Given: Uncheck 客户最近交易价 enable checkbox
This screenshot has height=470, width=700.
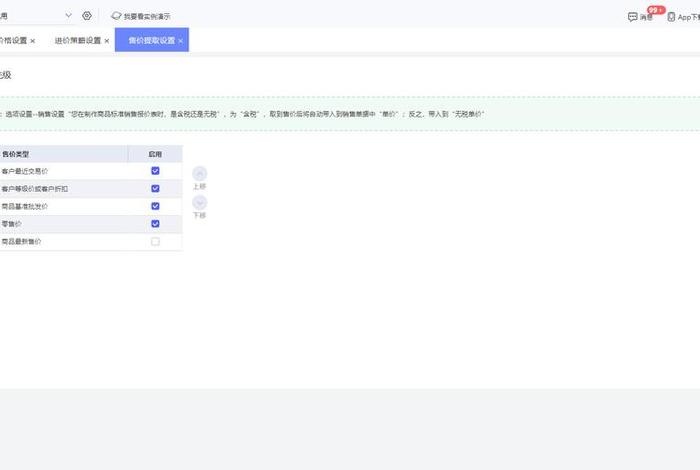Looking at the screenshot, I should pyautogui.click(x=155, y=171).
